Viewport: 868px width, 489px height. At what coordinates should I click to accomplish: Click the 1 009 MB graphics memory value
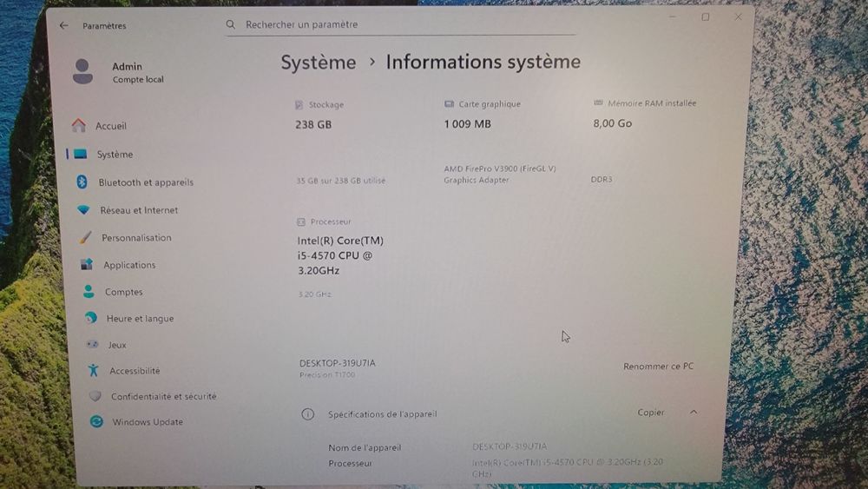point(467,124)
